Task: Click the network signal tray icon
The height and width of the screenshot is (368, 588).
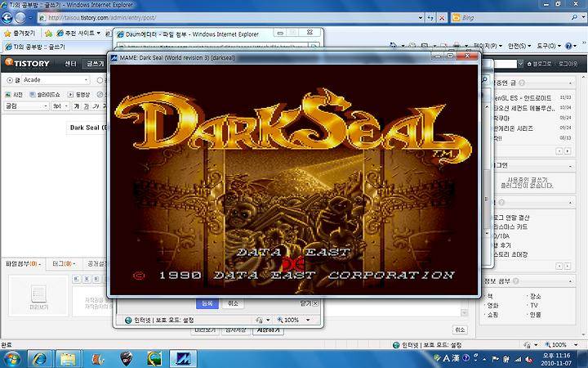Action: [x=518, y=359]
